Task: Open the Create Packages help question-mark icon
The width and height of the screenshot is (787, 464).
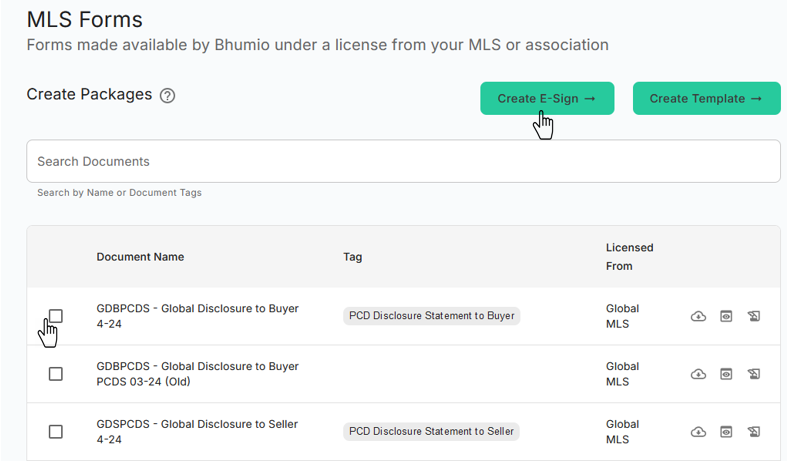Action: (x=168, y=96)
